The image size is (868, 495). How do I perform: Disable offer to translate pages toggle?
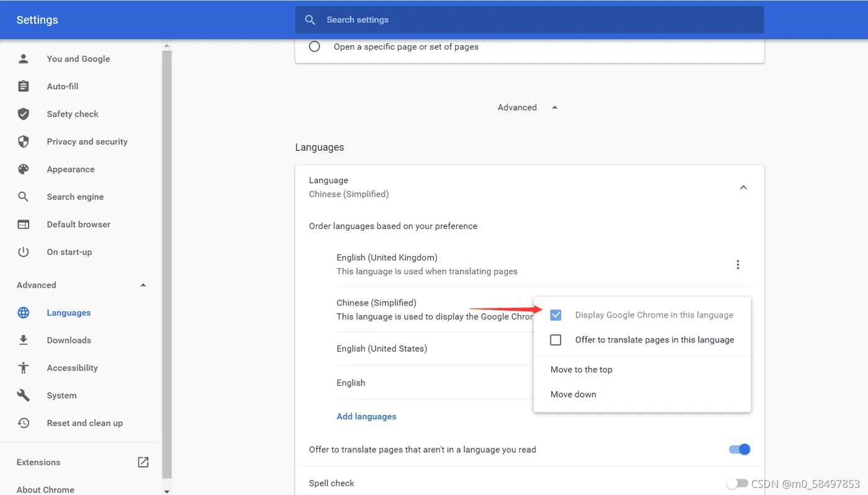(740, 450)
